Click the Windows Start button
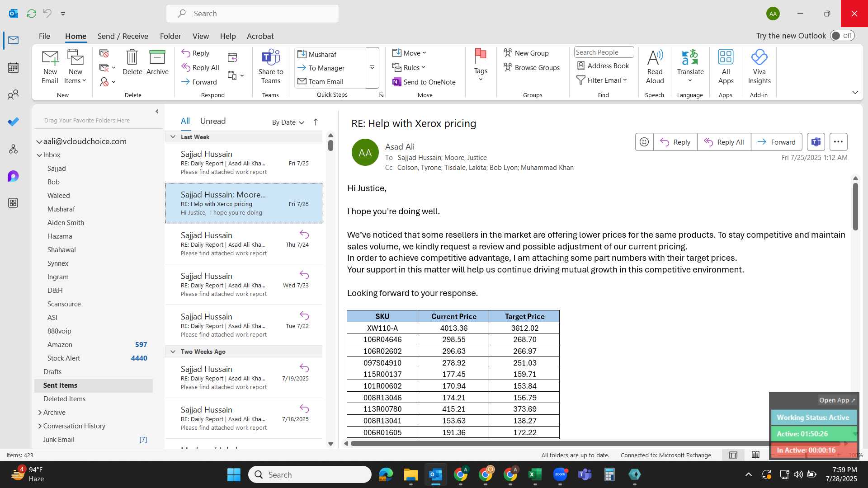 pyautogui.click(x=234, y=474)
